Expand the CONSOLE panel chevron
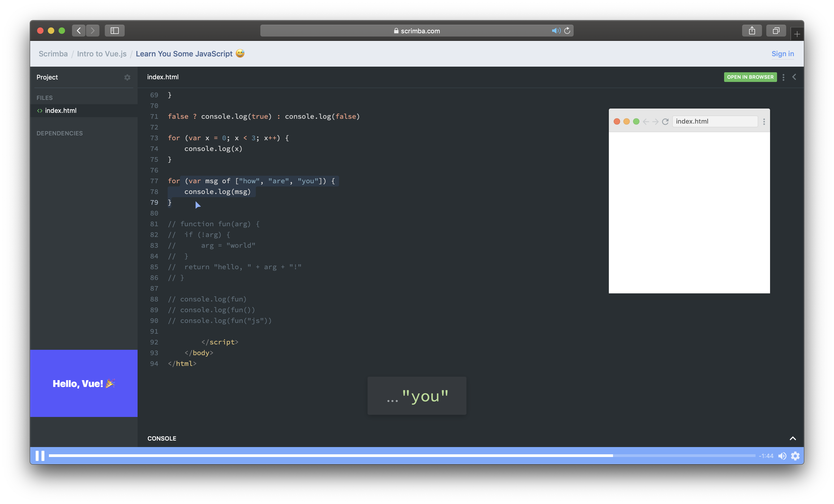 (792, 438)
